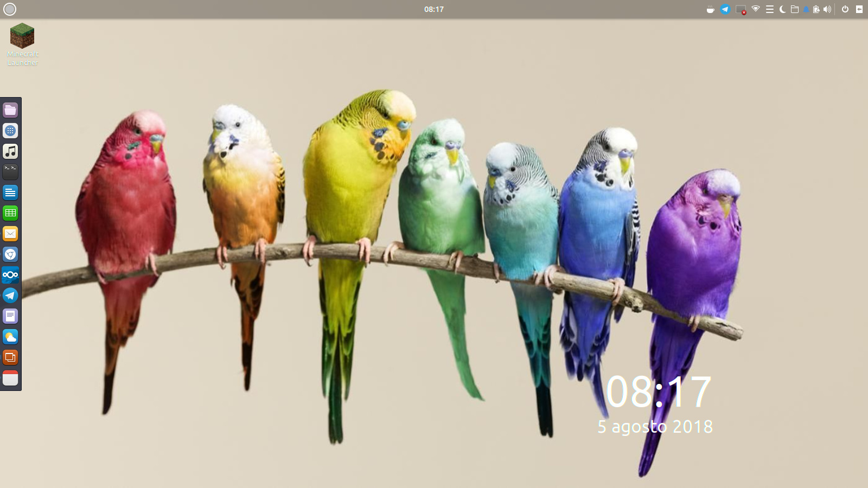Toggle Wi-Fi from the system tray

756,9
